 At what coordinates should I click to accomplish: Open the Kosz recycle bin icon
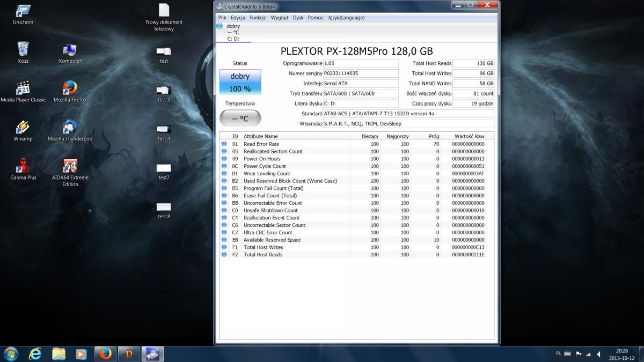tap(23, 53)
